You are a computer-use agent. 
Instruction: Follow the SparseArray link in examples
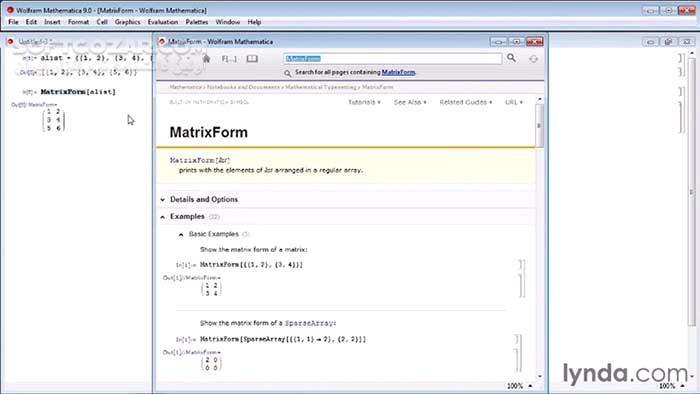310,323
